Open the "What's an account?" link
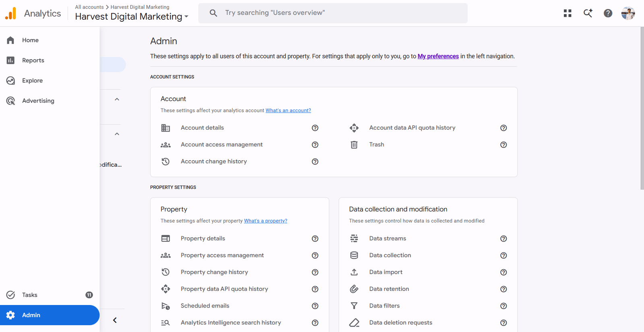The image size is (644, 332). [288, 110]
